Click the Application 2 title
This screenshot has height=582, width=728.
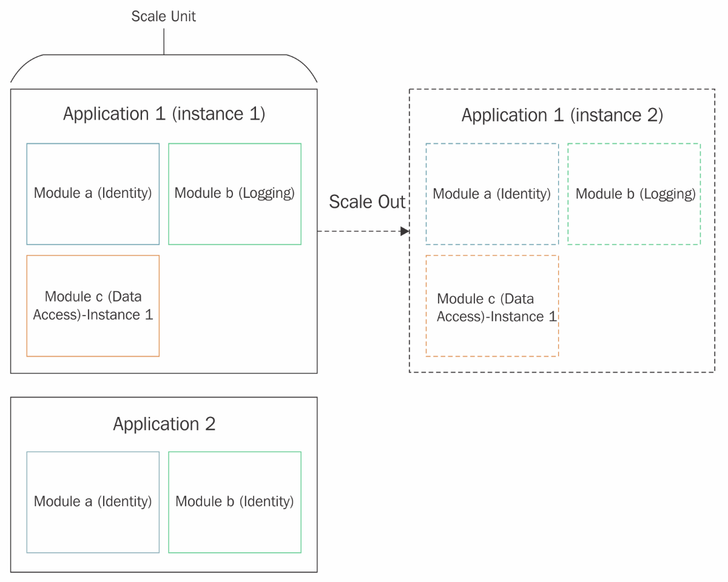tap(164, 424)
